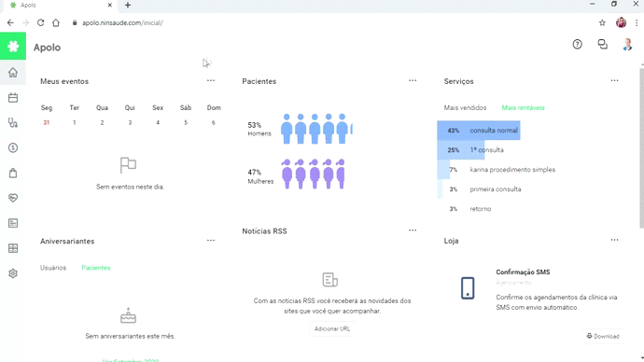Open a new browser tab
Viewport: 644px width, 362px height.
(x=128, y=5)
